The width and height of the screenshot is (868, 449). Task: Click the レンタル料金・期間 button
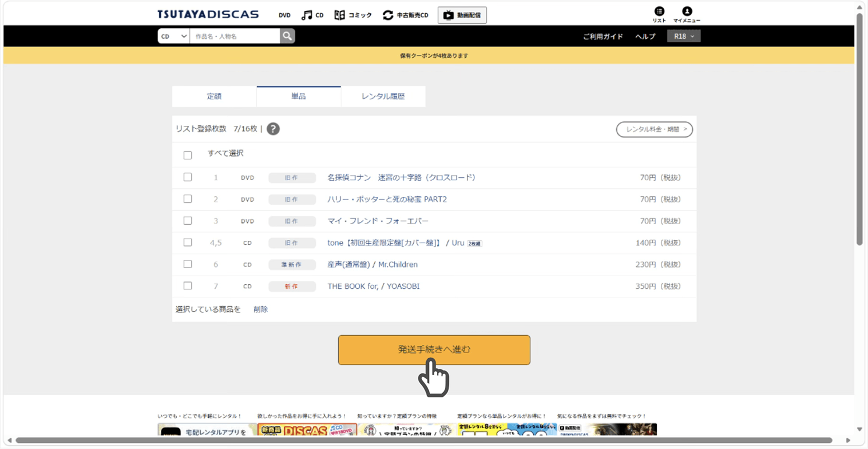(654, 129)
